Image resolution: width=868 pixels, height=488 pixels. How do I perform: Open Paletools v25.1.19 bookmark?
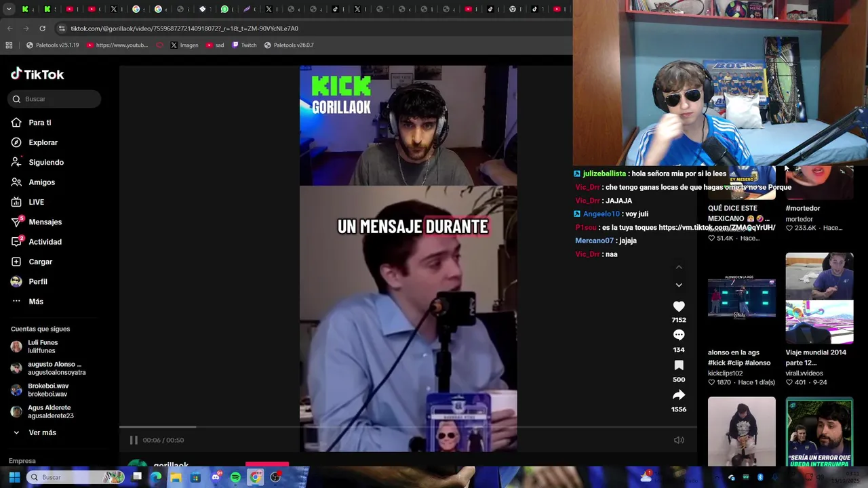(52, 45)
